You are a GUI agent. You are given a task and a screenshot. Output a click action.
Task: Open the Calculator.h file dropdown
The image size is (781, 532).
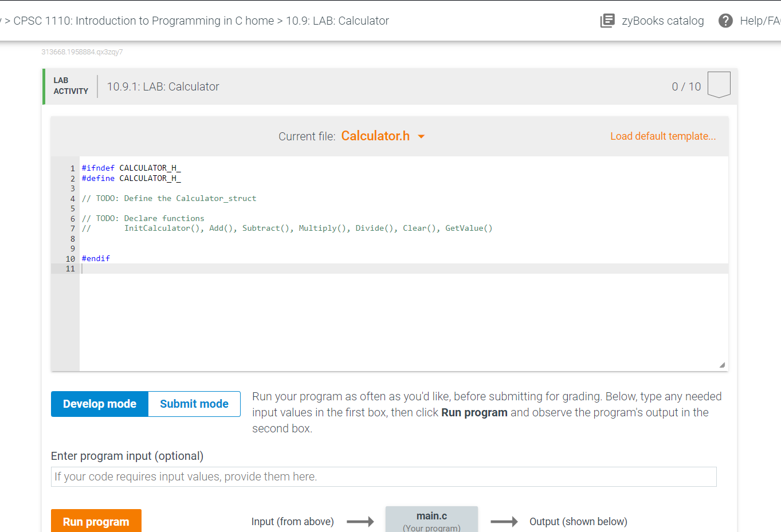pyautogui.click(x=375, y=136)
